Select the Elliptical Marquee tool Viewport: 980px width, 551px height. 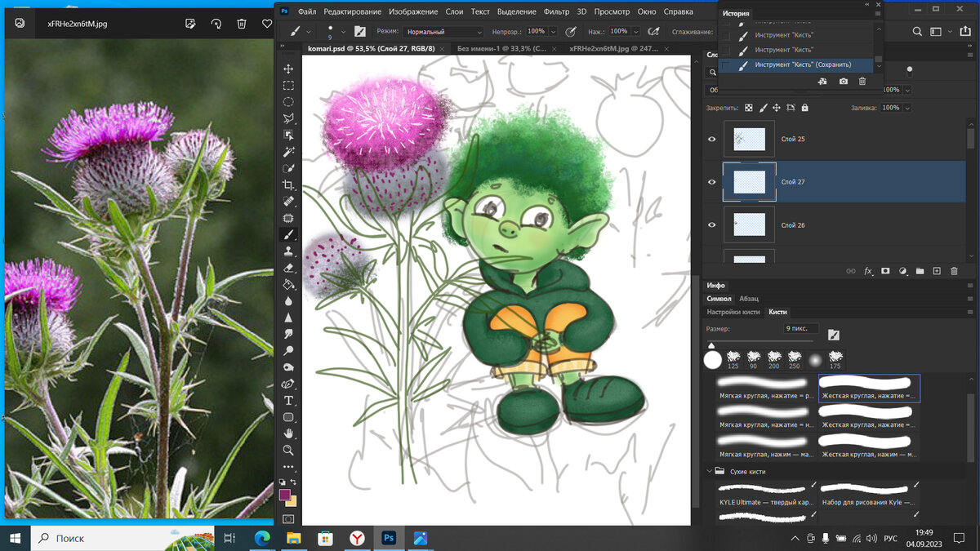288,102
